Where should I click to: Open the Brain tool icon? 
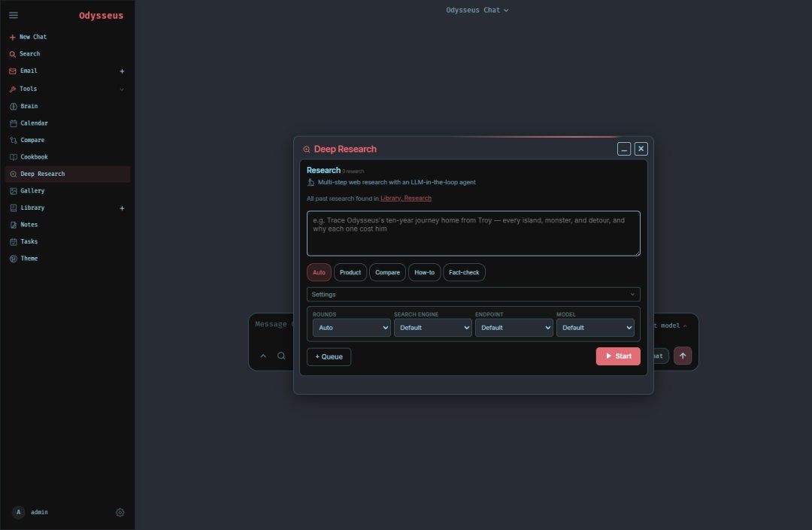click(x=14, y=106)
